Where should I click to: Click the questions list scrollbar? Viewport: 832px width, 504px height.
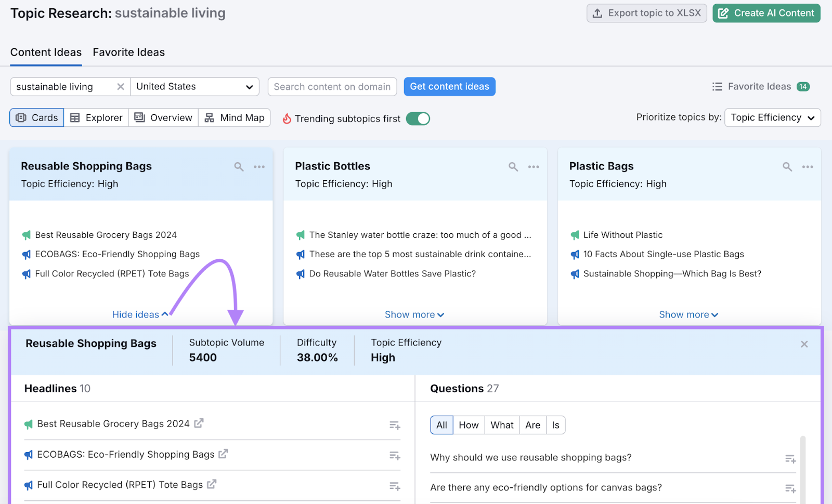(803, 468)
